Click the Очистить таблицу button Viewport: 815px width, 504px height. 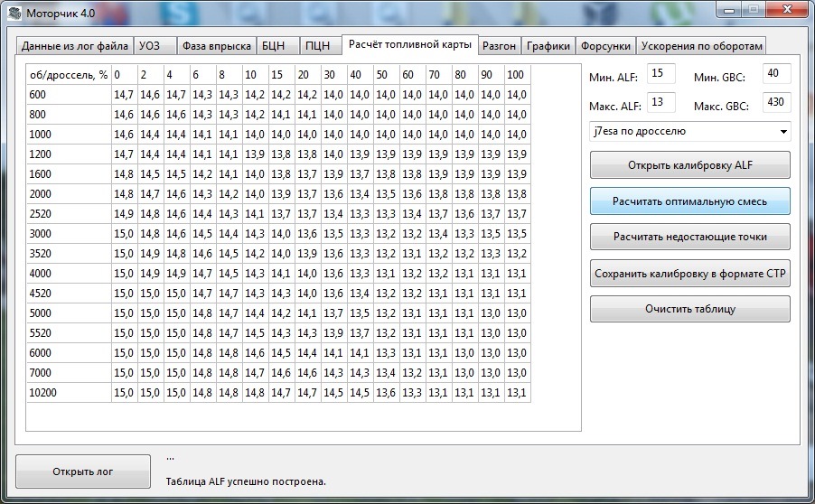click(690, 309)
